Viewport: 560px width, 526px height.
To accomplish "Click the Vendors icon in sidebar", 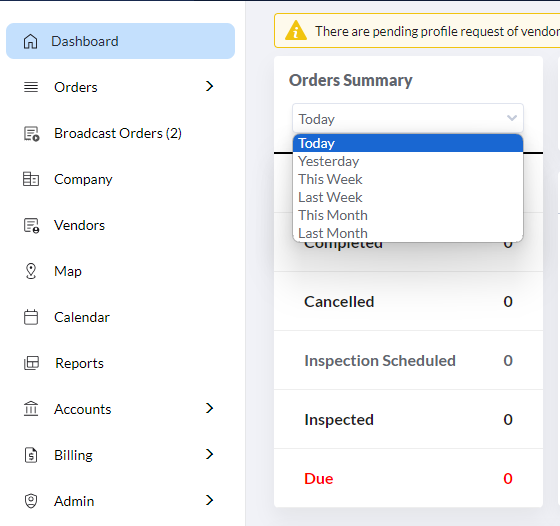I will (31, 225).
